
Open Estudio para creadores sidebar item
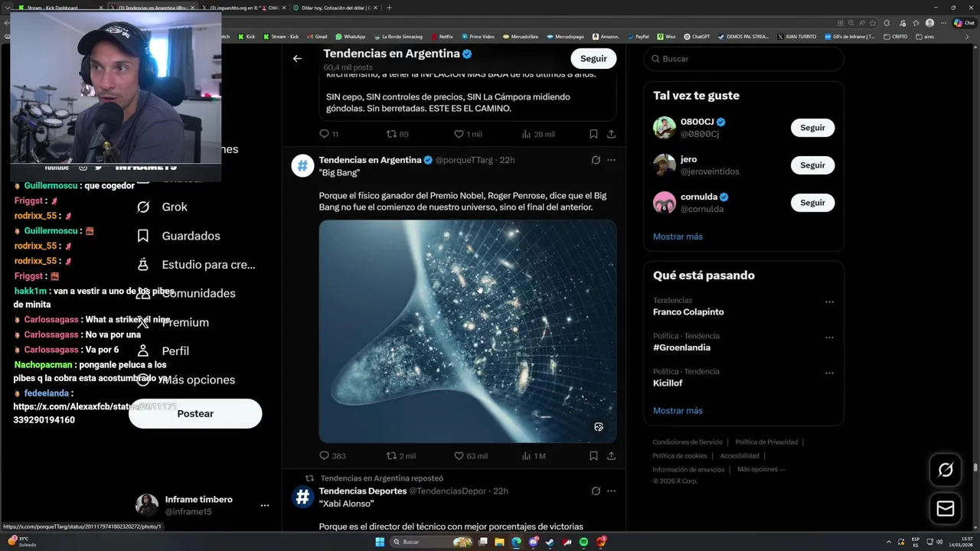point(196,265)
